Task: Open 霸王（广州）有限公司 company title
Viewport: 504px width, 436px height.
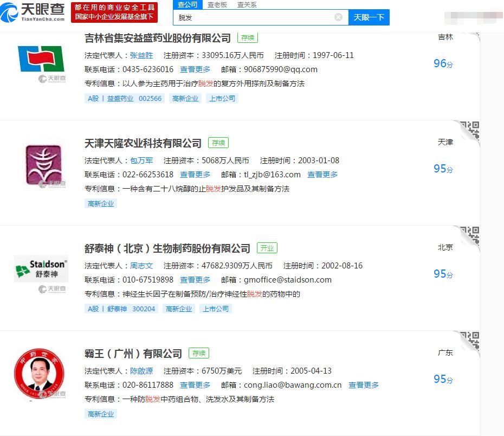Action: tap(133, 354)
